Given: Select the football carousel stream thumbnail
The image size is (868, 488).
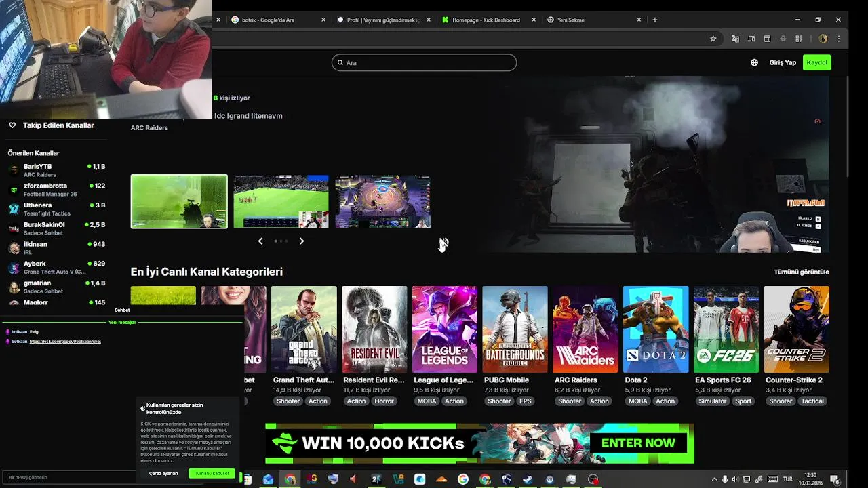Looking at the screenshot, I should coord(281,201).
